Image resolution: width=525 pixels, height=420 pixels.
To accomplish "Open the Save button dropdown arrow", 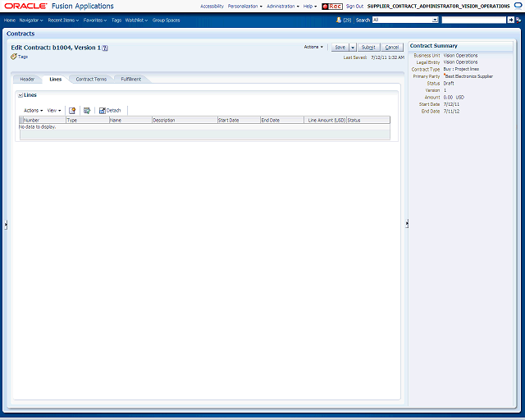I will 353,48.
